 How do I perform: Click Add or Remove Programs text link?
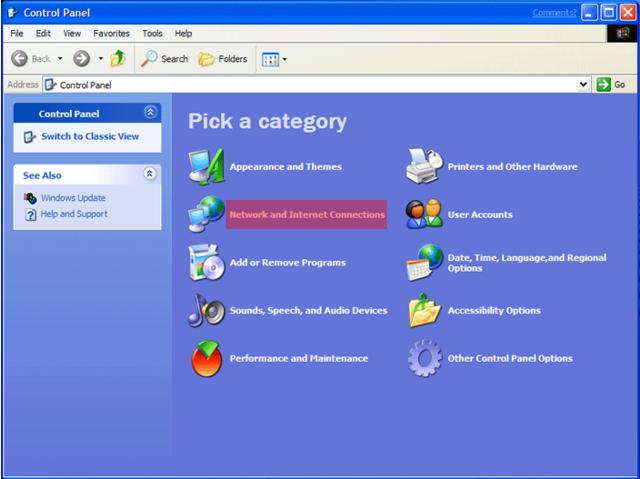(x=288, y=262)
